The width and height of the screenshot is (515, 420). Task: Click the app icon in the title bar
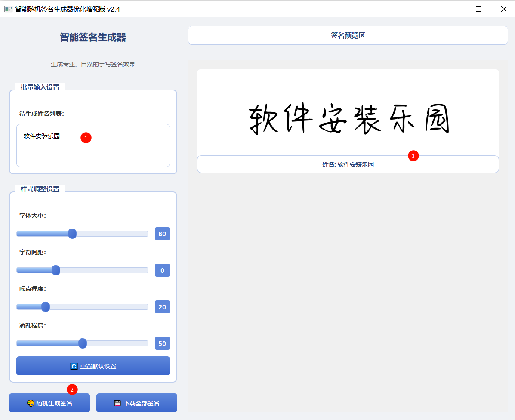coord(8,9)
